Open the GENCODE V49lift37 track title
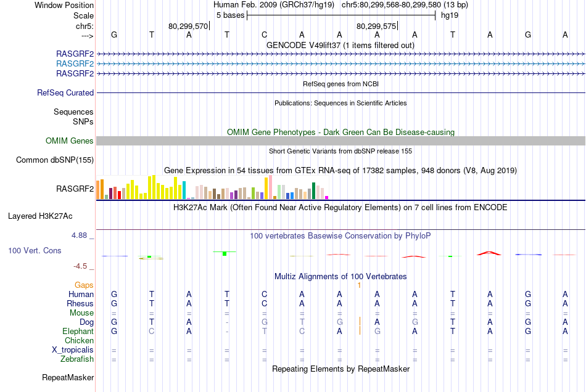Viewport: 586px width, 392px height. 340,45
